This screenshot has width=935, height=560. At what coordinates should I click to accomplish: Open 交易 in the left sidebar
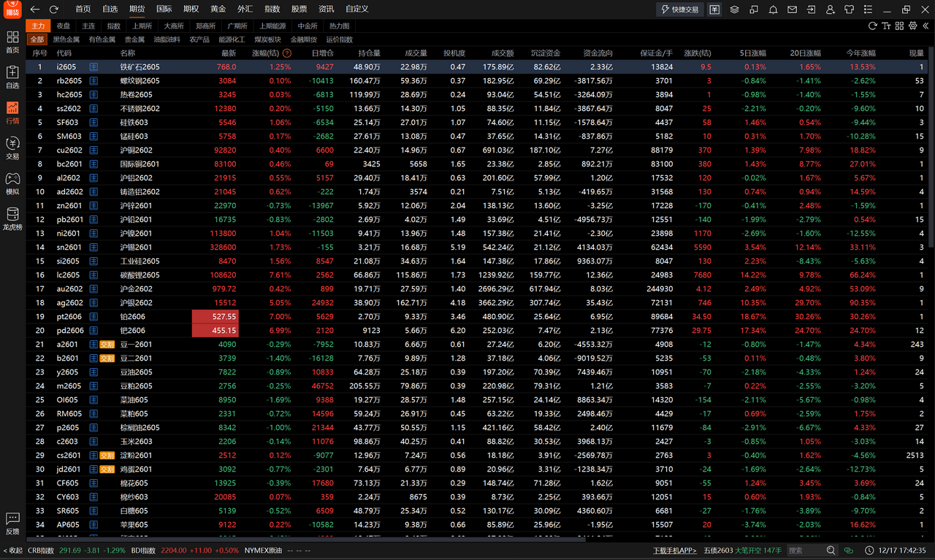point(12,147)
